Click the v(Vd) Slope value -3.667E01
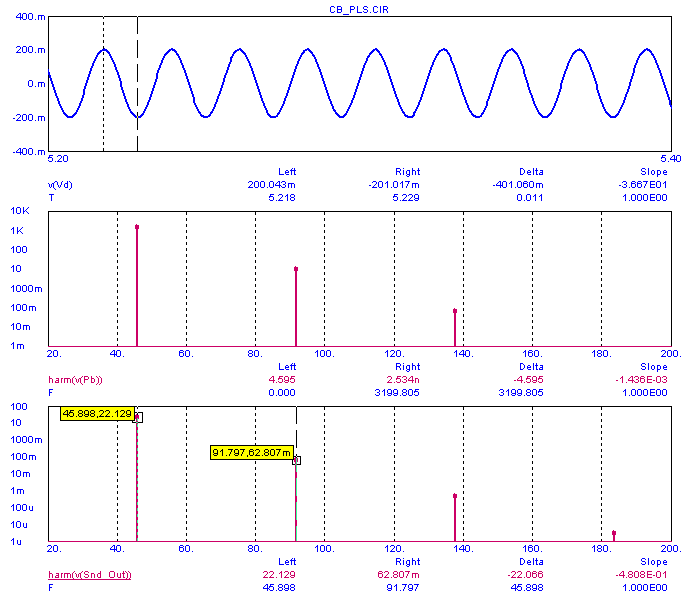Image resolution: width=700 pixels, height=600 pixels. [x=642, y=184]
